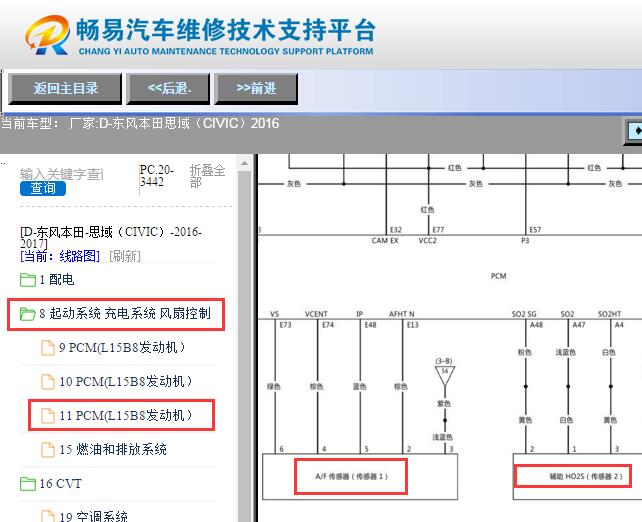
Task: Click the arrow button at header right edge
Action: click(633, 131)
